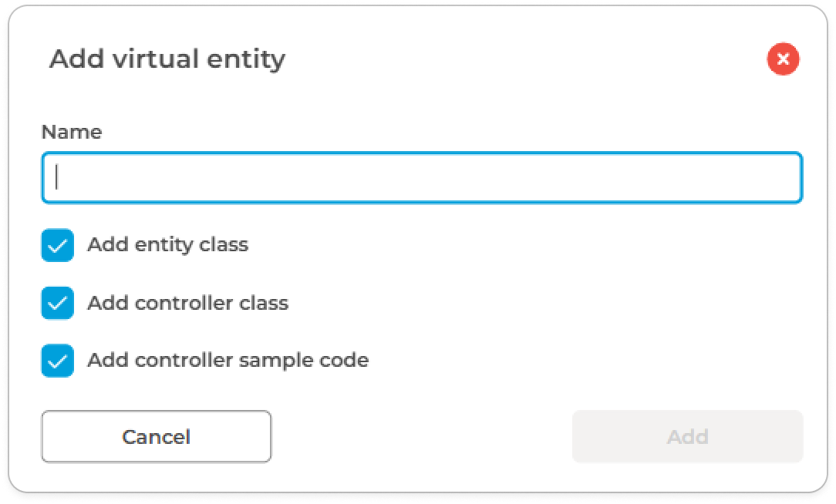Viewport: 836px width, 504px height.
Task: Click the Name label above the field
Action: pos(71,132)
